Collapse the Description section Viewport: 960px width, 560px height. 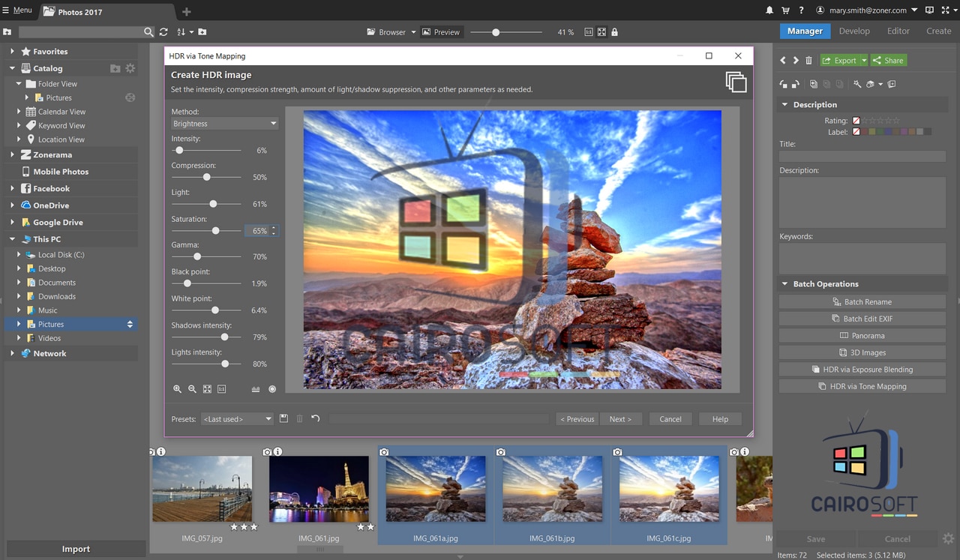(785, 105)
